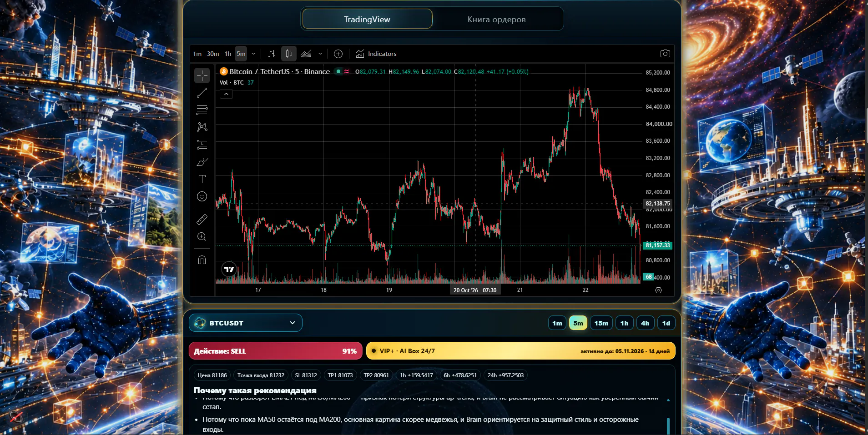Select the 1d signal timeframe button

tap(666, 323)
